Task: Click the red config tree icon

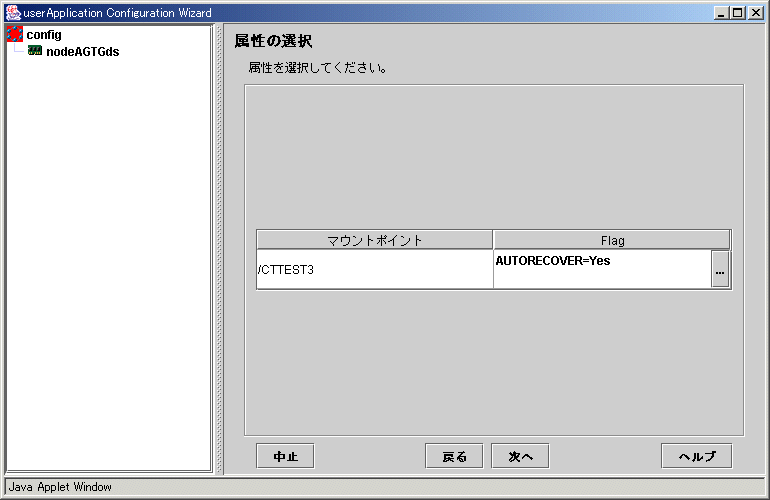Action: click(x=15, y=34)
